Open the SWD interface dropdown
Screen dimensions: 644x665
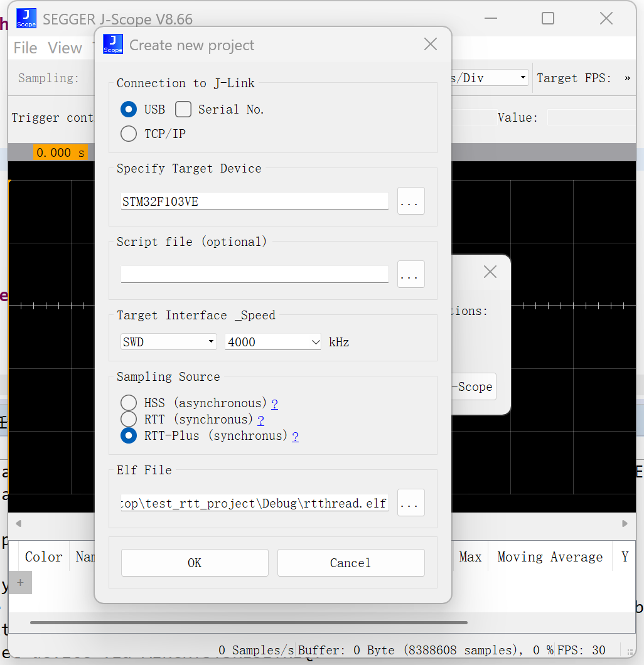[x=169, y=342]
